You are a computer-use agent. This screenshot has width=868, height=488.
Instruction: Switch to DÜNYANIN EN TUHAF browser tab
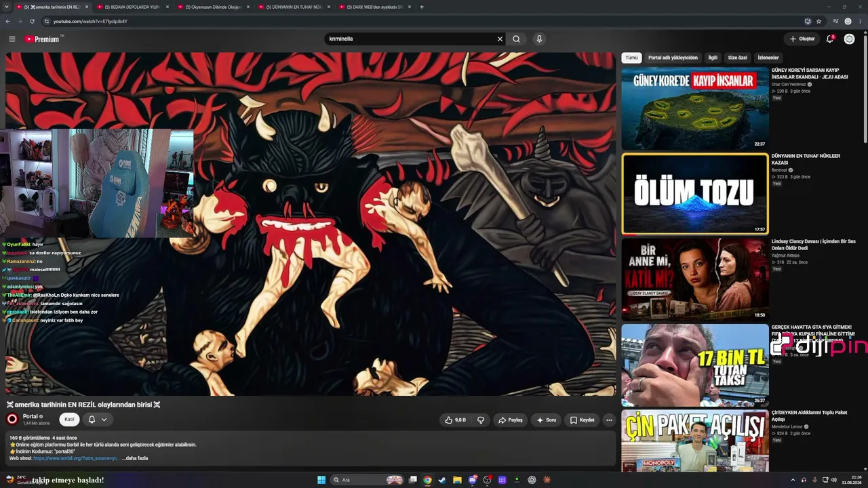pos(294,7)
